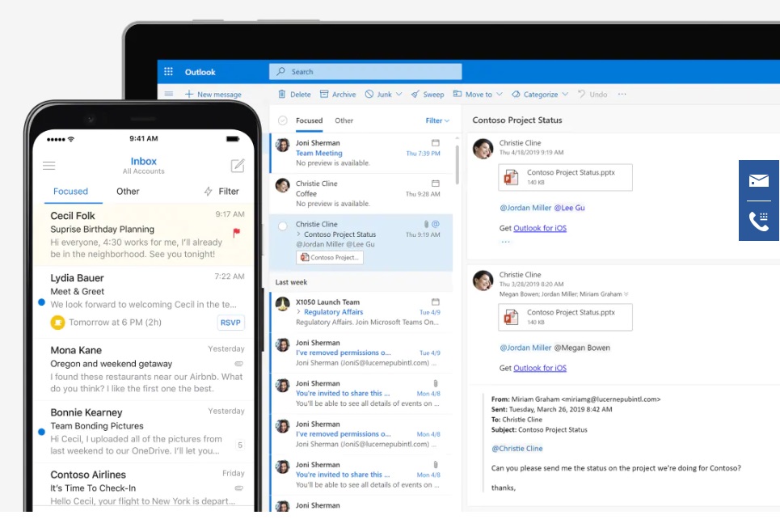Click the Junk toolbar button
This screenshot has width=780, height=532.
[378, 94]
